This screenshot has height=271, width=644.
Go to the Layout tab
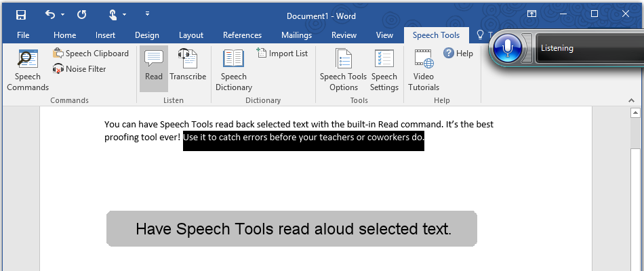[191, 35]
